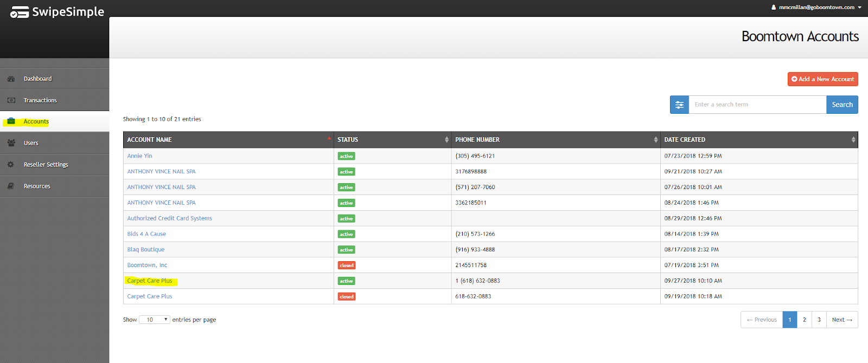868x363 pixels.
Task: Go to page 2 of results
Action: click(x=804, y=320)
